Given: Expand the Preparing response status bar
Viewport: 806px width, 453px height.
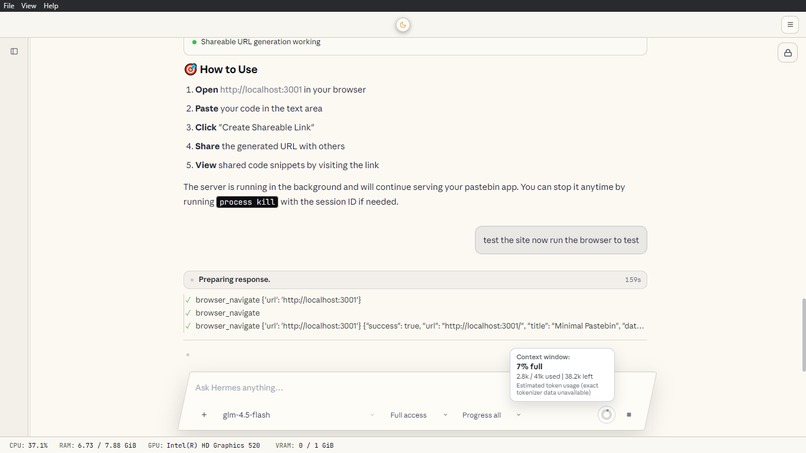Looking at the screenshot, I should point(415,280).
